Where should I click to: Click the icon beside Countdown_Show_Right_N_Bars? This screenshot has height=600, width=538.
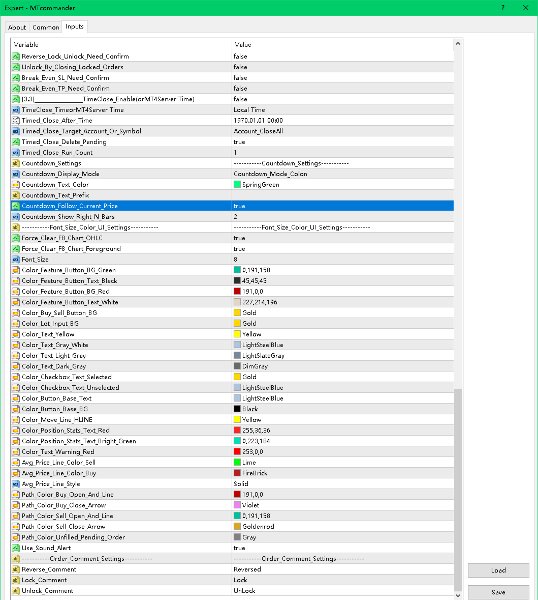click(x=16, y=217)
